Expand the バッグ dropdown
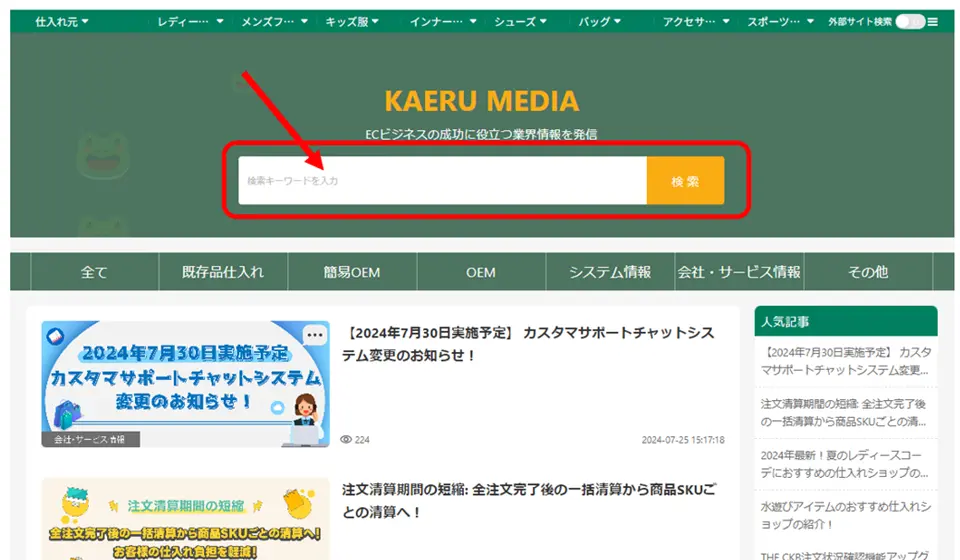 tap(599, 22)
